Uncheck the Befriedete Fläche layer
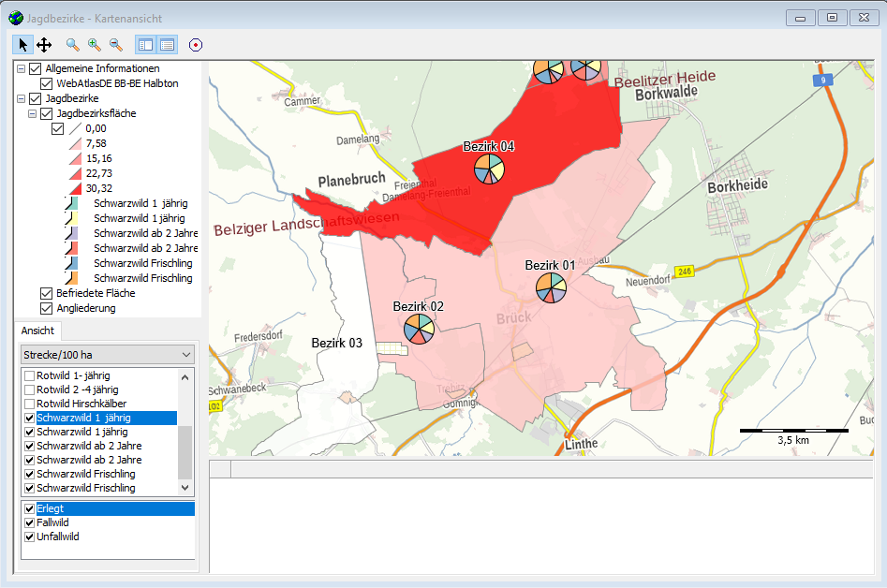Image resolution: width=887 pixels, height=588 pixels. pos(47,293)
